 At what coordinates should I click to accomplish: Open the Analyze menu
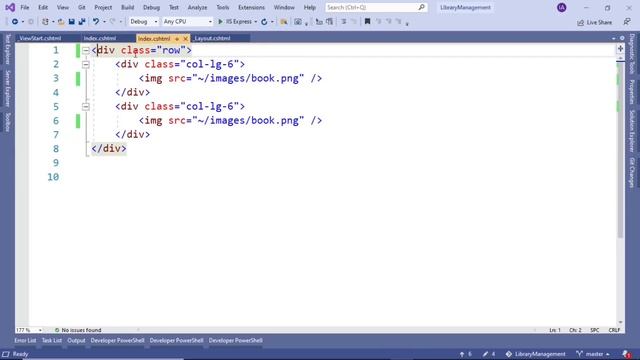(x=197, y=7)
